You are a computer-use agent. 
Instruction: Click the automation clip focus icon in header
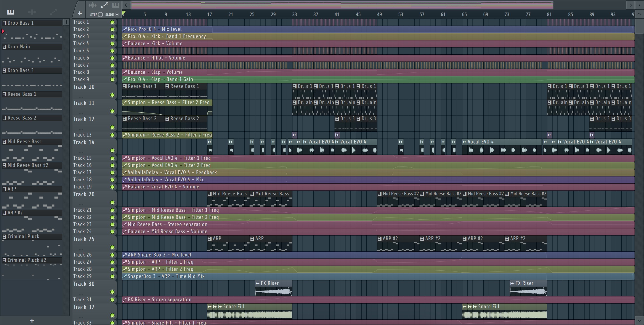104,5
